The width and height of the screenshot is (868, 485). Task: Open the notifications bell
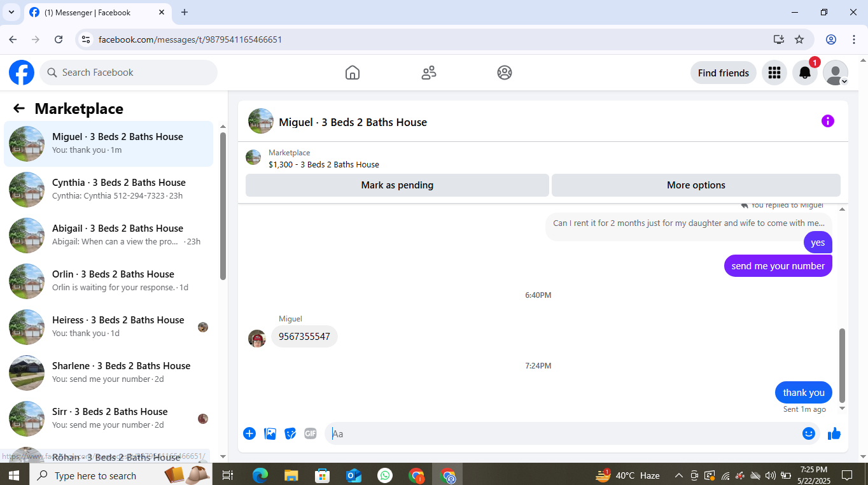click(x=805, y=73)
